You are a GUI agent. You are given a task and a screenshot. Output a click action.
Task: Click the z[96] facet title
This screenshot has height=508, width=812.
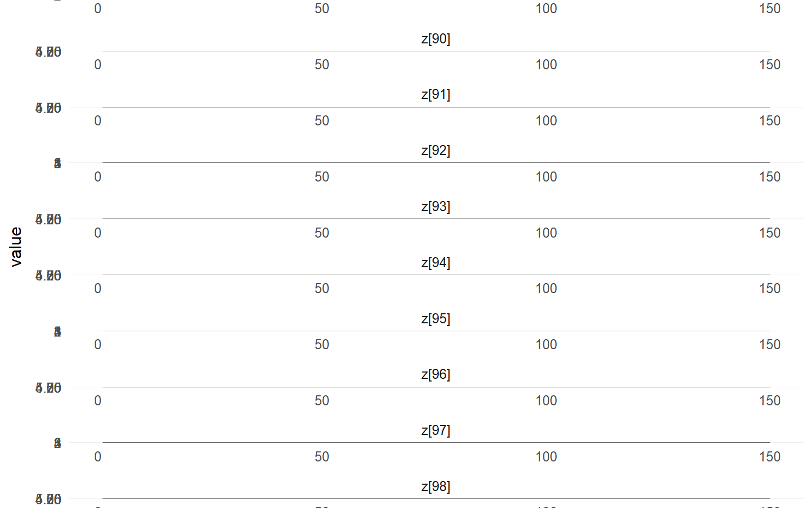(x=436, y=375)
